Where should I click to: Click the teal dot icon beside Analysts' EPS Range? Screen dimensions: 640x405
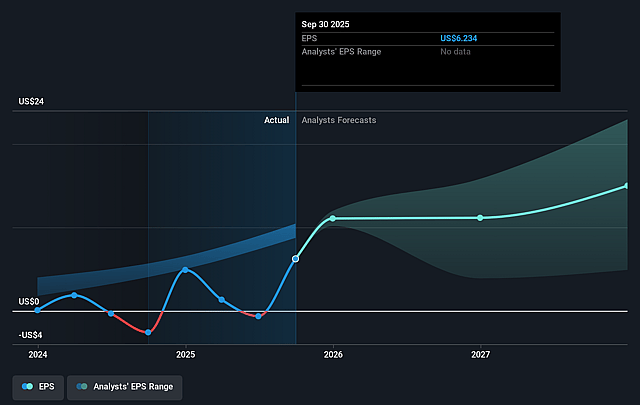click(x=82, y=385)
